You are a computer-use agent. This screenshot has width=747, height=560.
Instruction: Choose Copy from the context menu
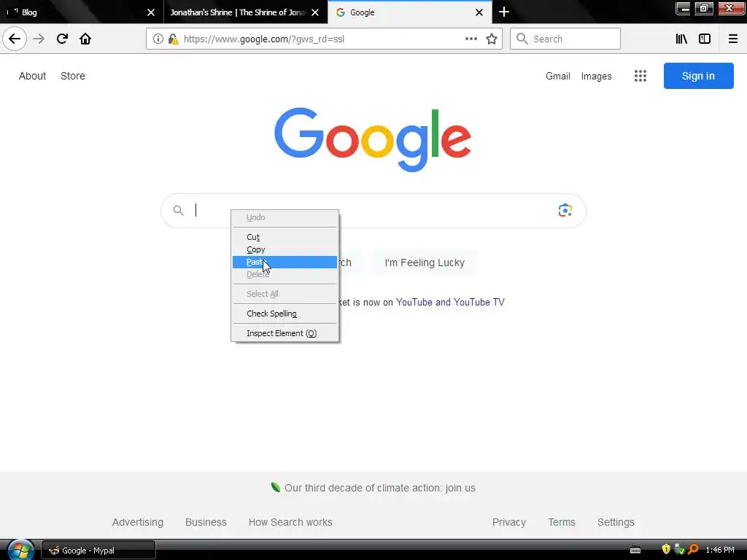[x=285, y=249]
